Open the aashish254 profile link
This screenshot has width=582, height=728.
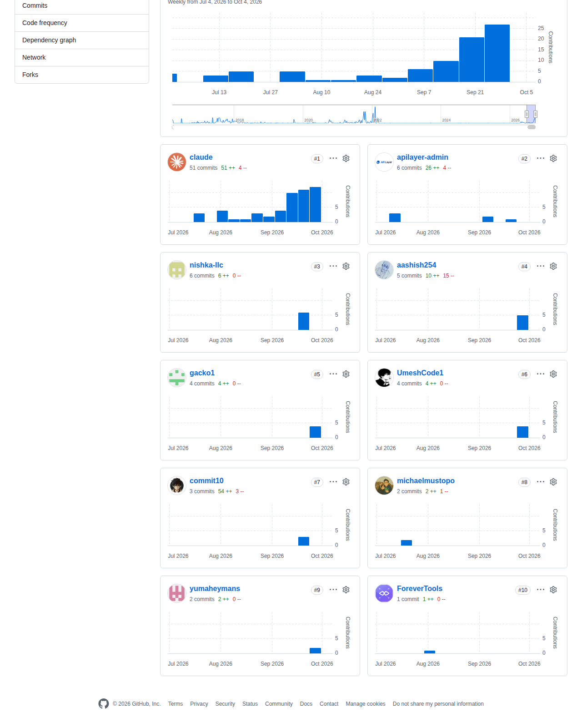tap(416, 265)
